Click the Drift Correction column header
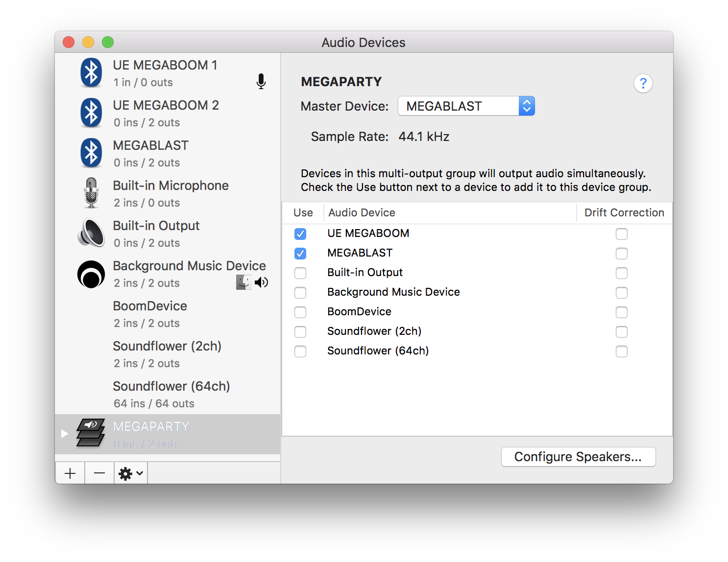Viewport: 728px width, 562px height. [624, 213]
